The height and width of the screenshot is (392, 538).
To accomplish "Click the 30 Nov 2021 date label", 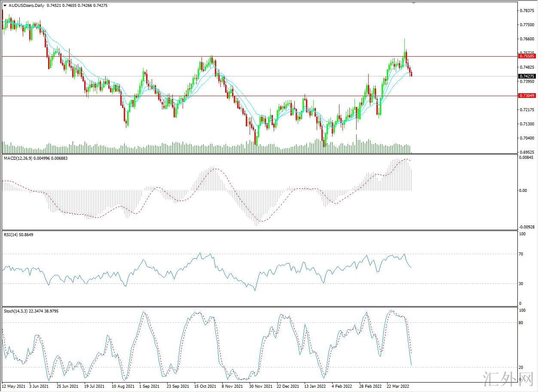I will (260, 386).
